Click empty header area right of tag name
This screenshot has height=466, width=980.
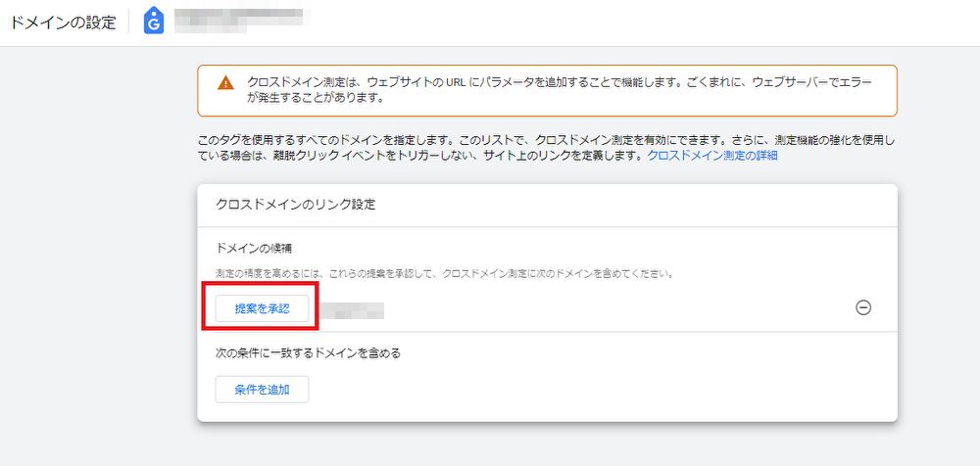637,22
